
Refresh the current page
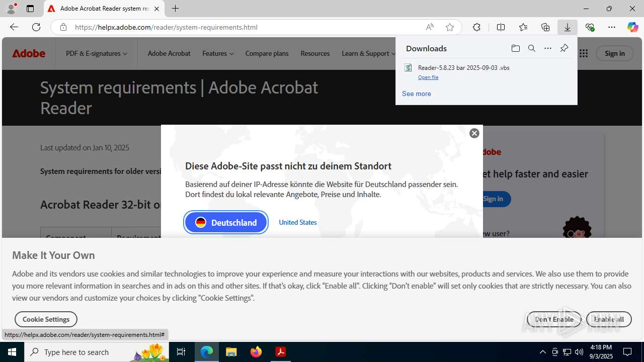pos(36,27)
